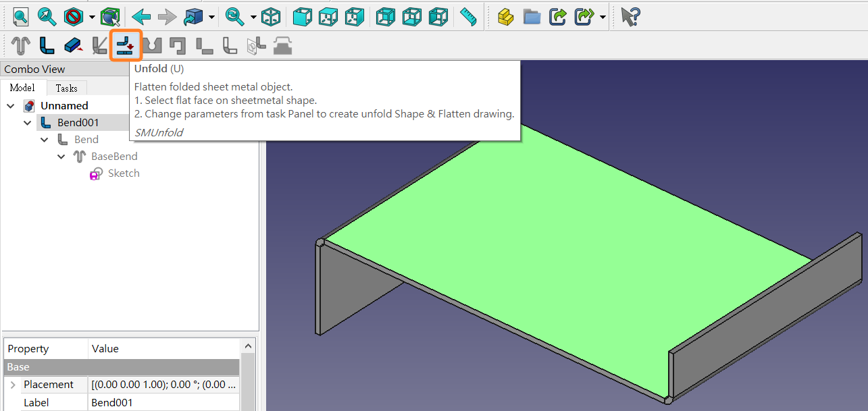Activate the What's This help cursor
The width and height of the screenshot is (868, 411).
tap(630, 17)
